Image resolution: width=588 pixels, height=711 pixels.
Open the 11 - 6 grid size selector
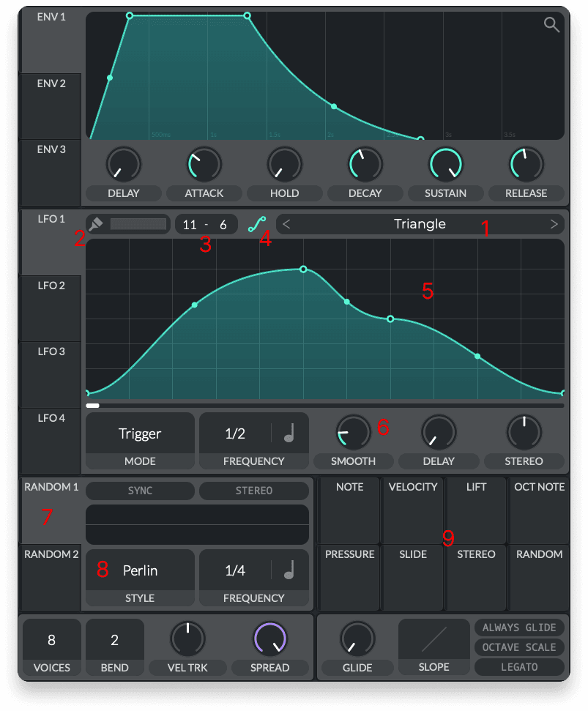click(206, 224)
